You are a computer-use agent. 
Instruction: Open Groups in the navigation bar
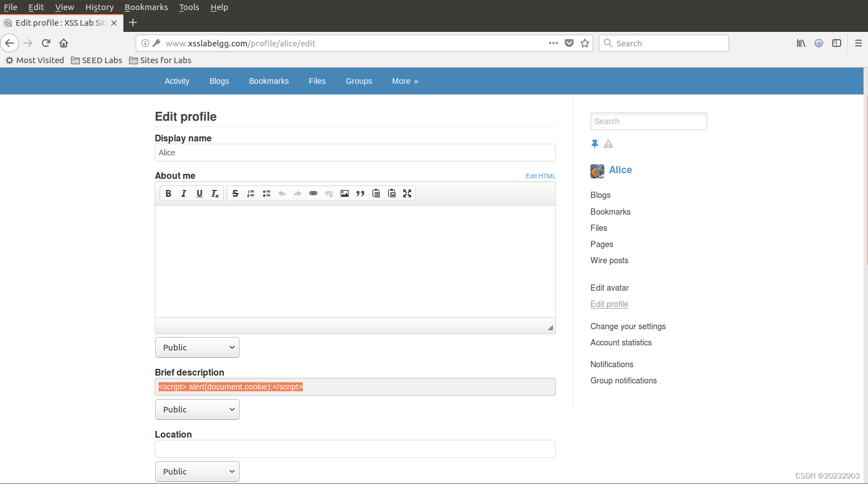coord(359,81)
